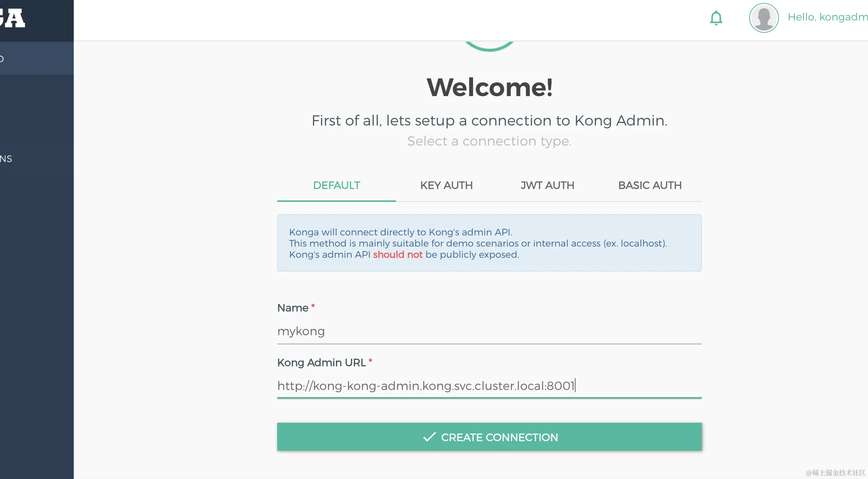Click the Kong Admin URL label
Image resolution: width=868 pixels, height=479 pixels.
321,363
